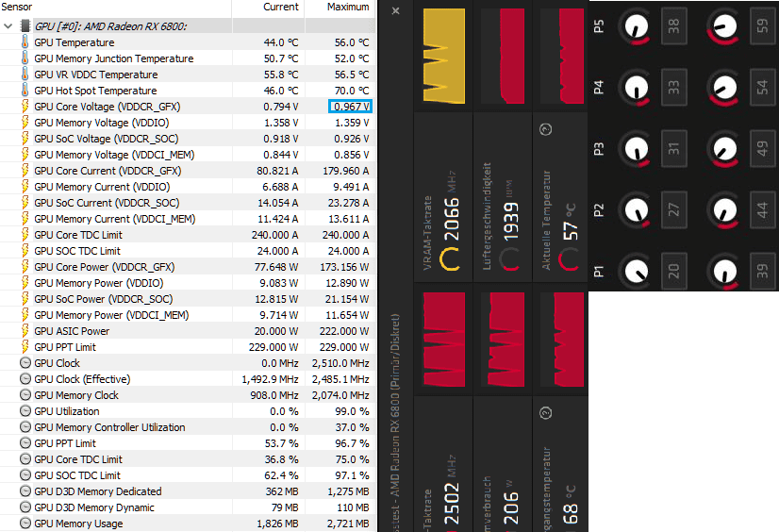Click the help icon above Aktuelle Temperatur

coord(545,129)
